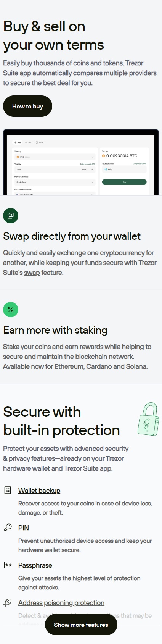Click the padlock illustration
The image size is (162, 644).
(148, 419)
